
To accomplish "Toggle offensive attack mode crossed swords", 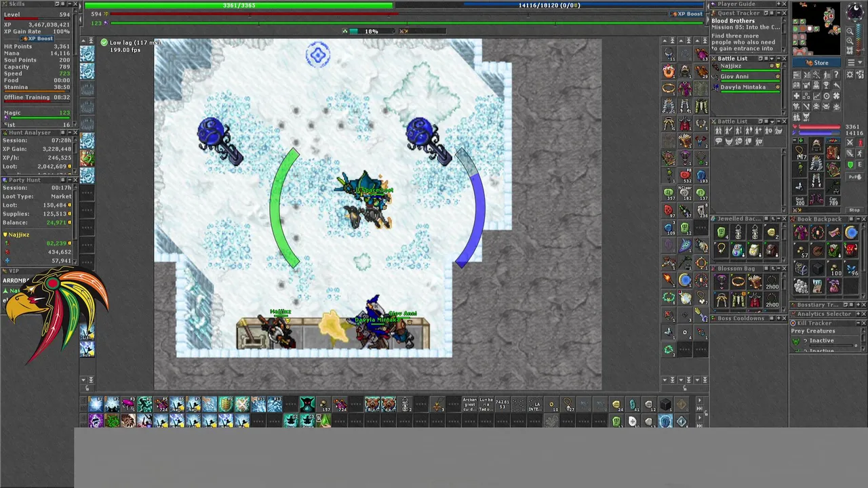I will tap(850, 142).
